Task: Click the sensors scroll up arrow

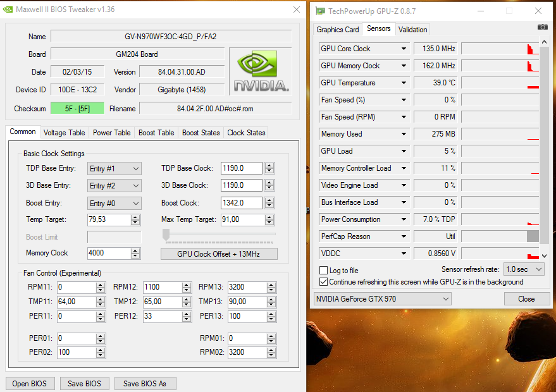Action: (545, 42)
